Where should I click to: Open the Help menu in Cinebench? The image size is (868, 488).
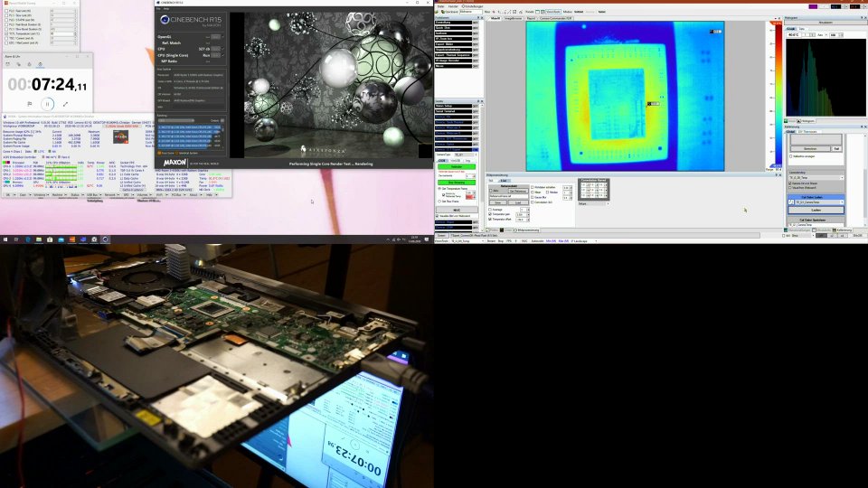[x=166, y=9]
